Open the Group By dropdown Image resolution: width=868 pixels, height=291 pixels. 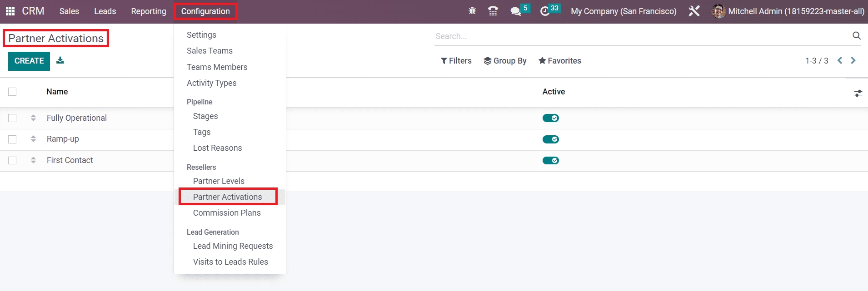[x=505, y=61]
